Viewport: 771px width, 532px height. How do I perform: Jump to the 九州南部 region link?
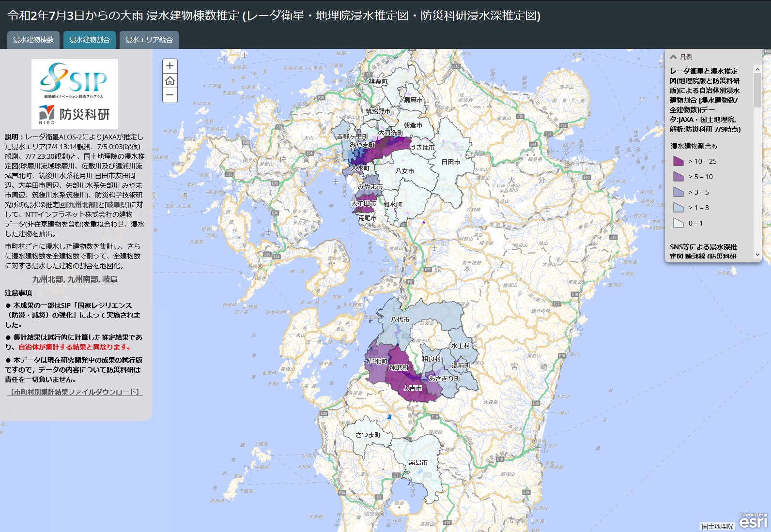pos(82,279)
